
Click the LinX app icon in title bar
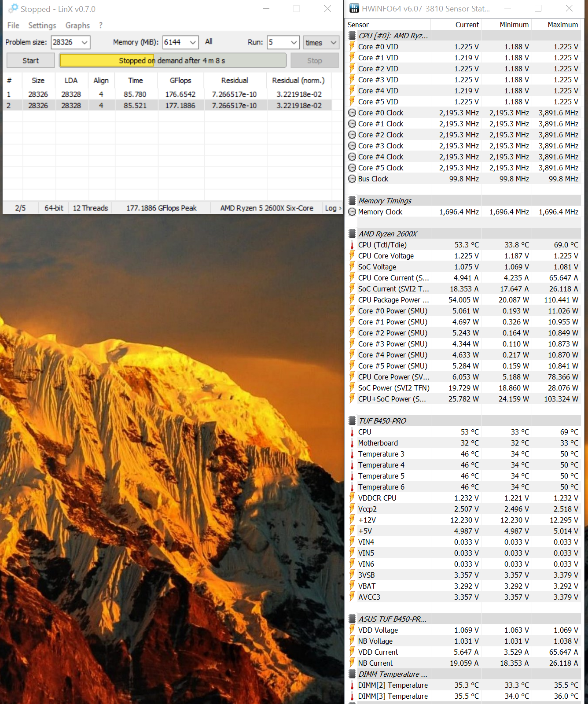pos(13,8)
